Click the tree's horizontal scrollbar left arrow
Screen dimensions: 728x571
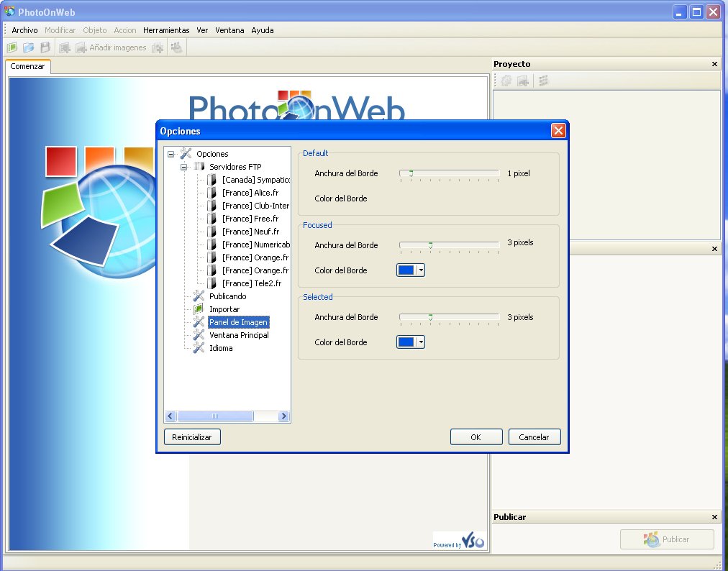point(170,416)
